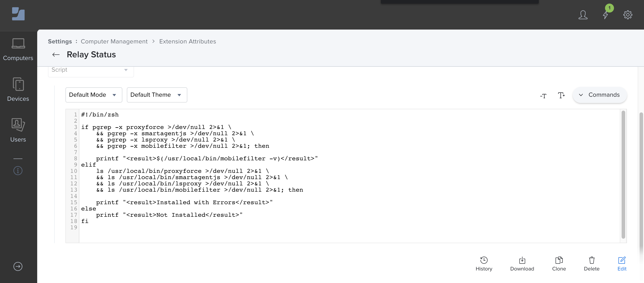Open the settings gear icon
This screenshot has height=283, width=644.
(627, 15)
